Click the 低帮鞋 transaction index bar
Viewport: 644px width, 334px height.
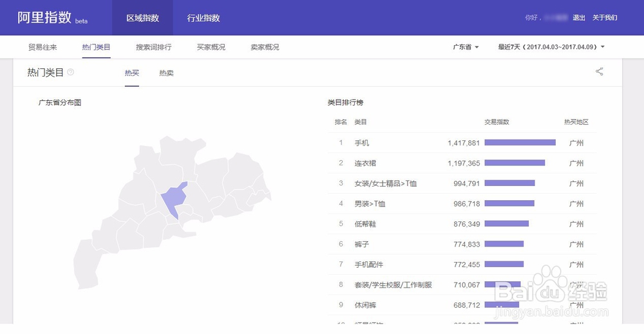pos(506,223)
